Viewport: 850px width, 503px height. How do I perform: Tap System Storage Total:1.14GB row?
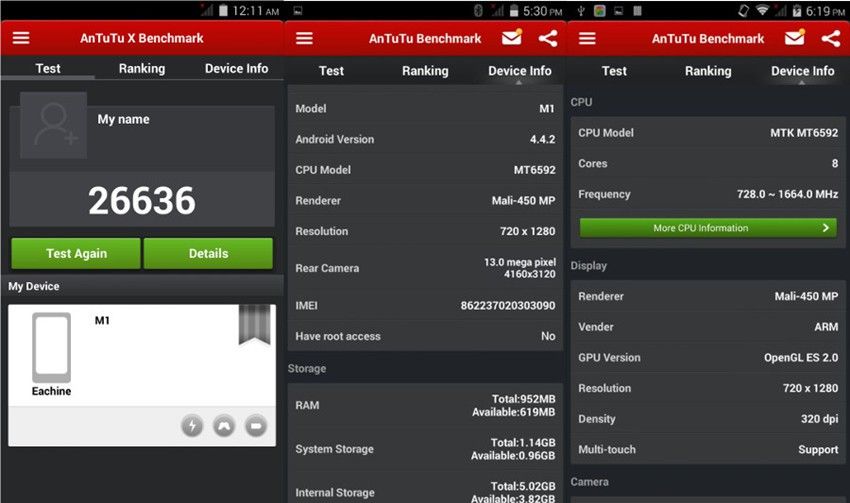coord(426,449)
